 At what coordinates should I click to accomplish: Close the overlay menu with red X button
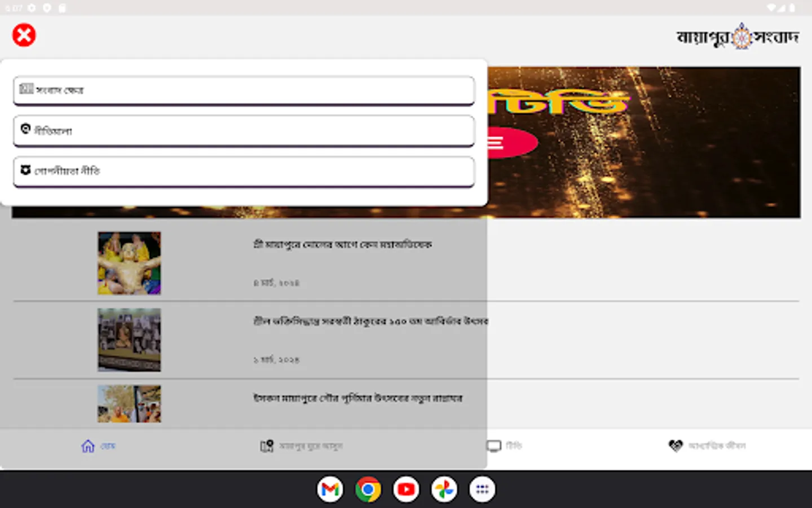[x=24, y=34]
